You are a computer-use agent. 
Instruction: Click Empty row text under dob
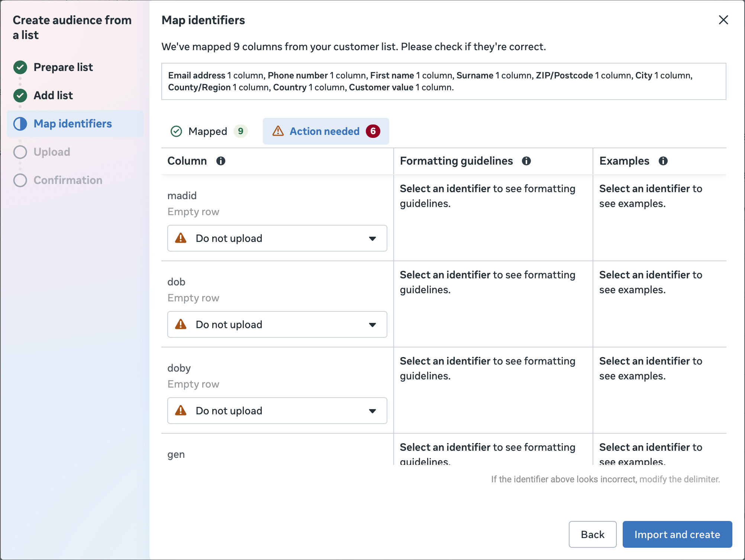[x=193, y=298]
